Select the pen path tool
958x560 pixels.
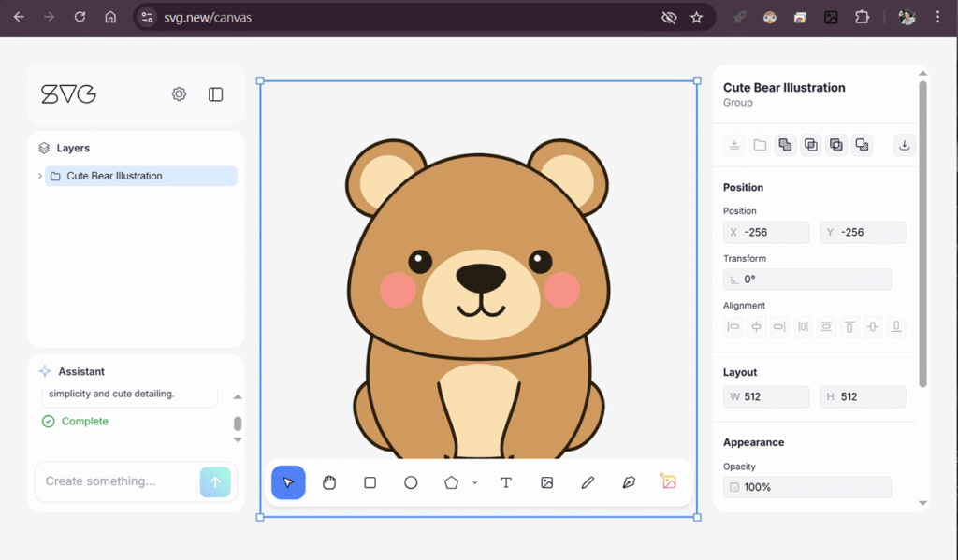[x=629, y=482]
